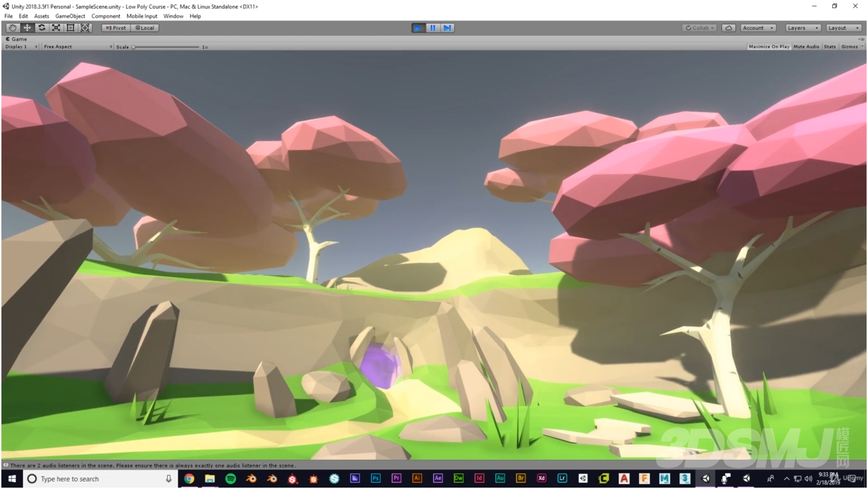868x489 pixels.
Task: Open After Effects from the taskbar
Action: tap(438, 478)
